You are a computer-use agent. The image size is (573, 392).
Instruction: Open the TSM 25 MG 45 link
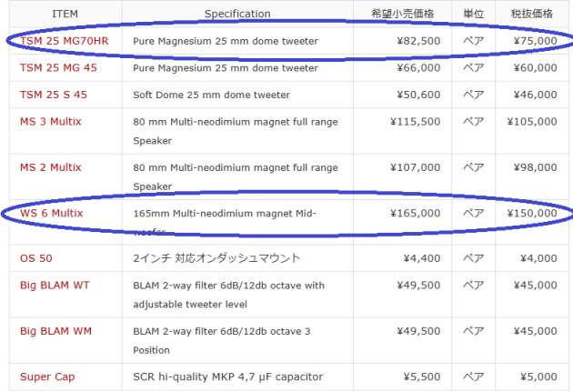(58, 68)
